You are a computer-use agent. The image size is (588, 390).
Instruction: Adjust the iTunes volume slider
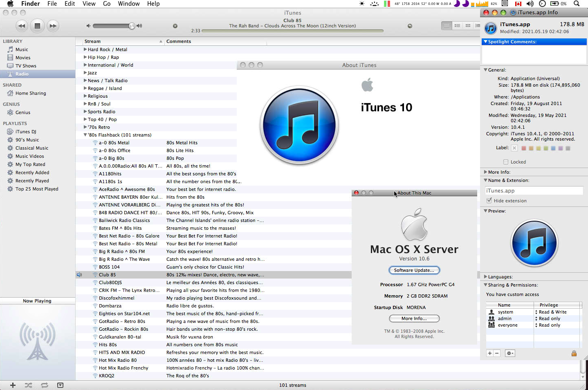tap(132, 26)
